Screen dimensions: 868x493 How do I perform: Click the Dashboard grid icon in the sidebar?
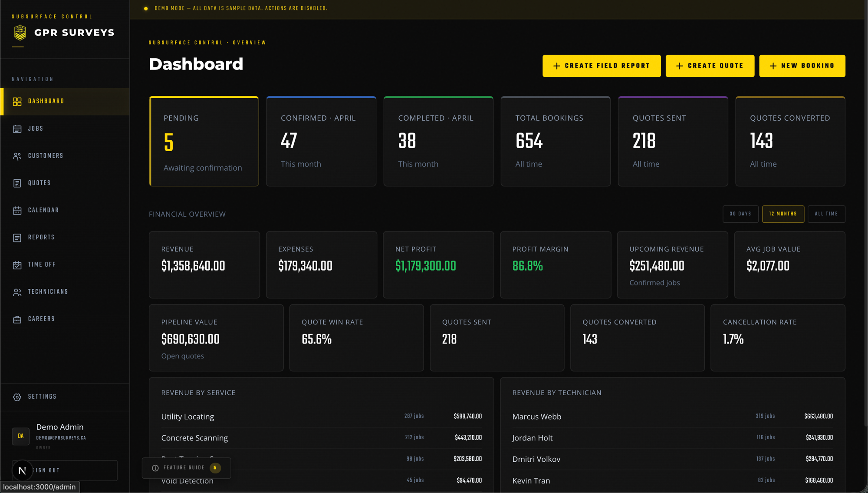(17, 102)
